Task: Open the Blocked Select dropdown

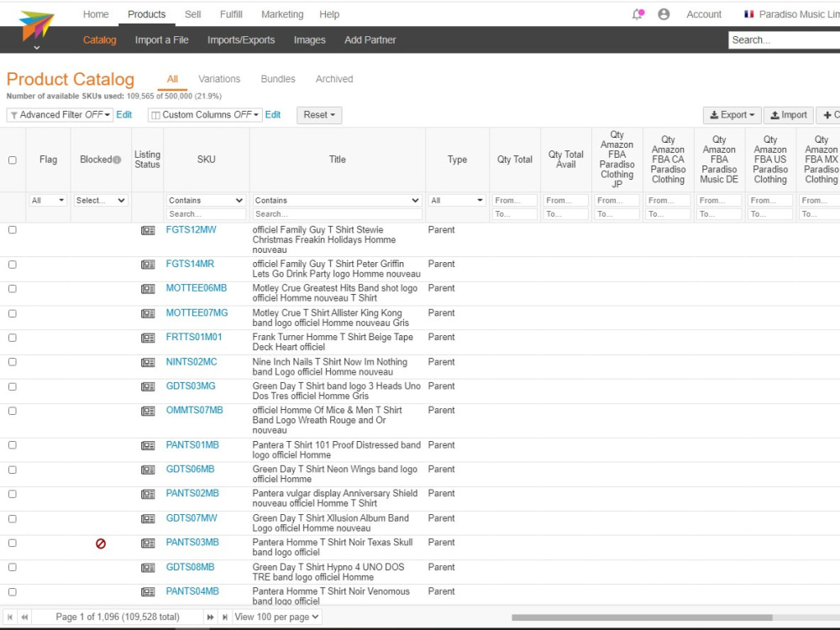Action: (x=101, y=201)
